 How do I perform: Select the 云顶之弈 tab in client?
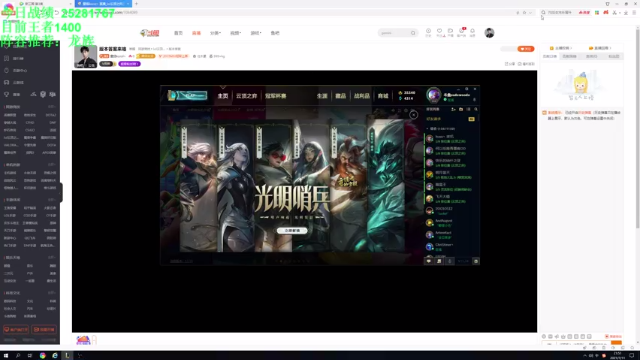tap(247, 96)
